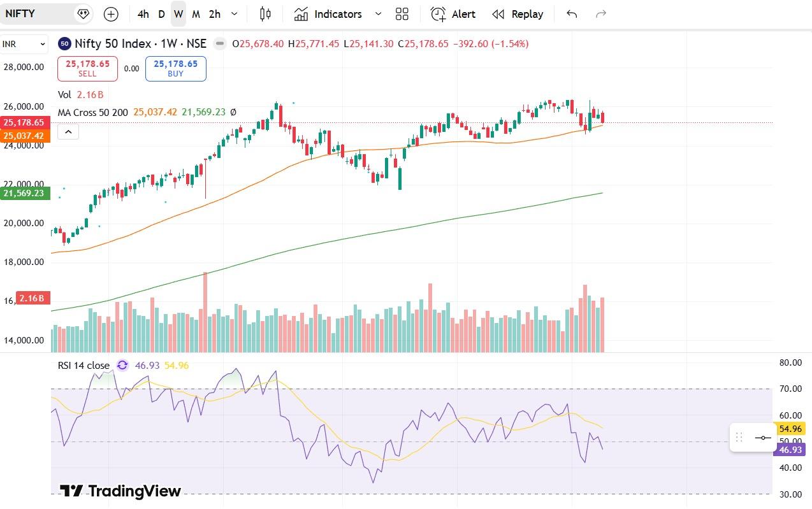Start Bar Replay mode
This screenshot has width=812, height=509.
click(x=518, y=14)
